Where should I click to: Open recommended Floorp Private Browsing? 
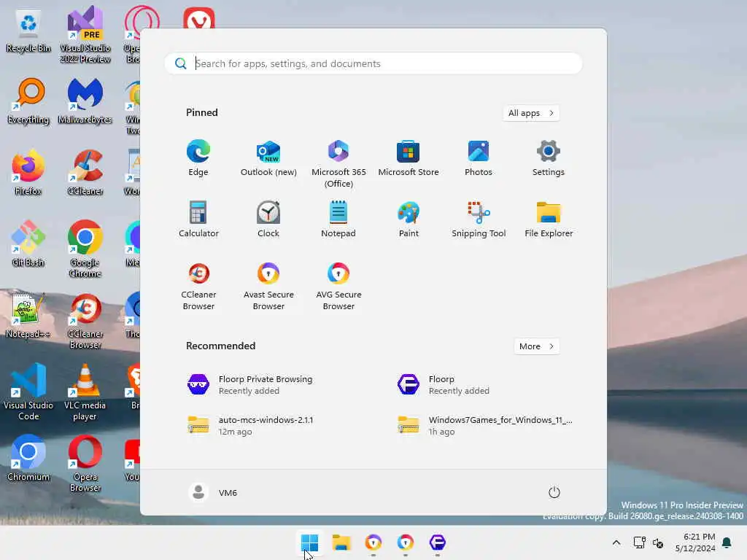tap(250, 385)
